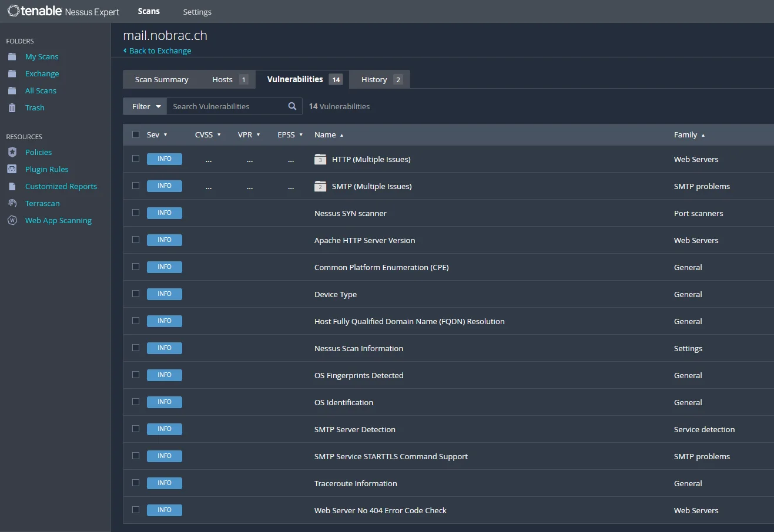Sort by the EPSS column header
774x532 pixels.
pyautogui.click(x=290, y=134)
